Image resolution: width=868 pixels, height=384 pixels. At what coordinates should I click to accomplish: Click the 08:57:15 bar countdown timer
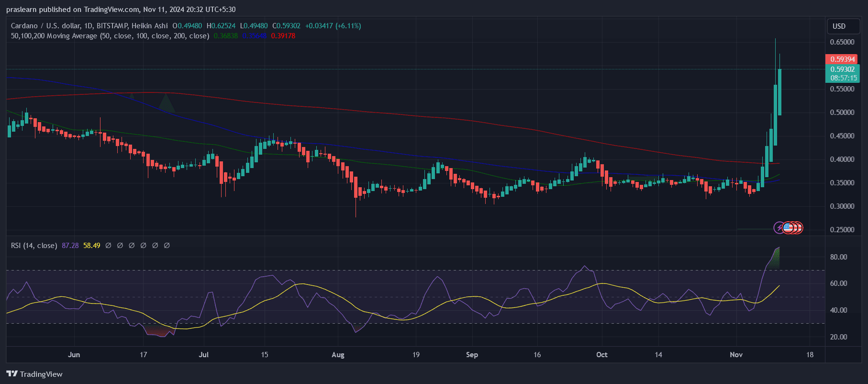pyautogui.click(x=844, y=78)
